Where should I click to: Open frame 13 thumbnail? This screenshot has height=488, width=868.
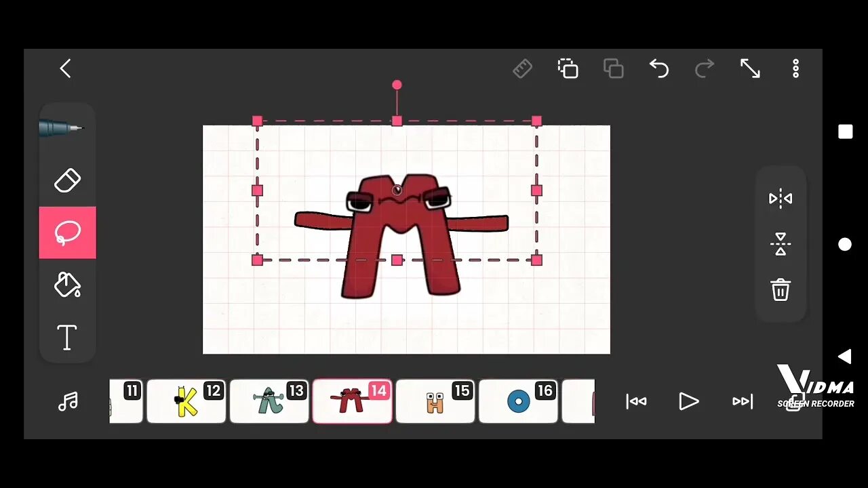point(269,401)
